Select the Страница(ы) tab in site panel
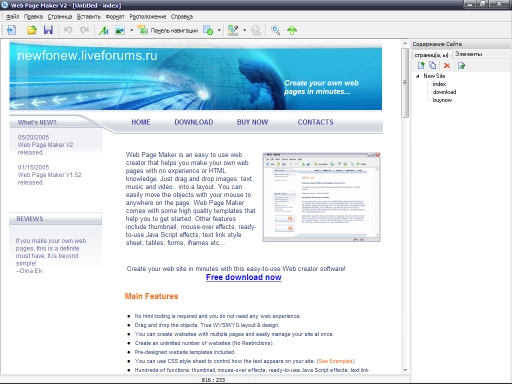 (431, 55)
